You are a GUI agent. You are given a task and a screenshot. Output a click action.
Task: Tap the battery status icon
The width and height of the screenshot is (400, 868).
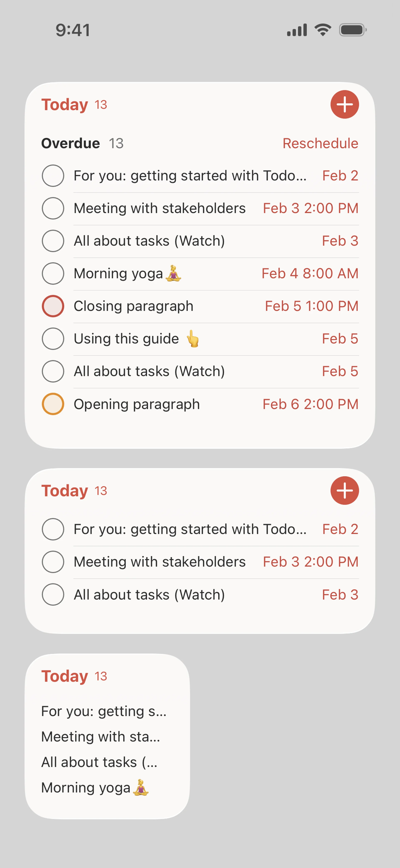pyautogui.click(x=352, y=30)
